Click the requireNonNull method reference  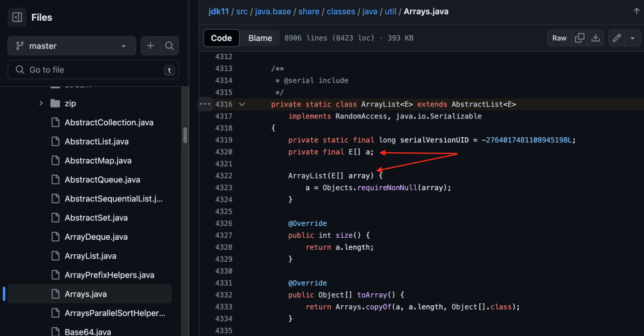(387, 188)
